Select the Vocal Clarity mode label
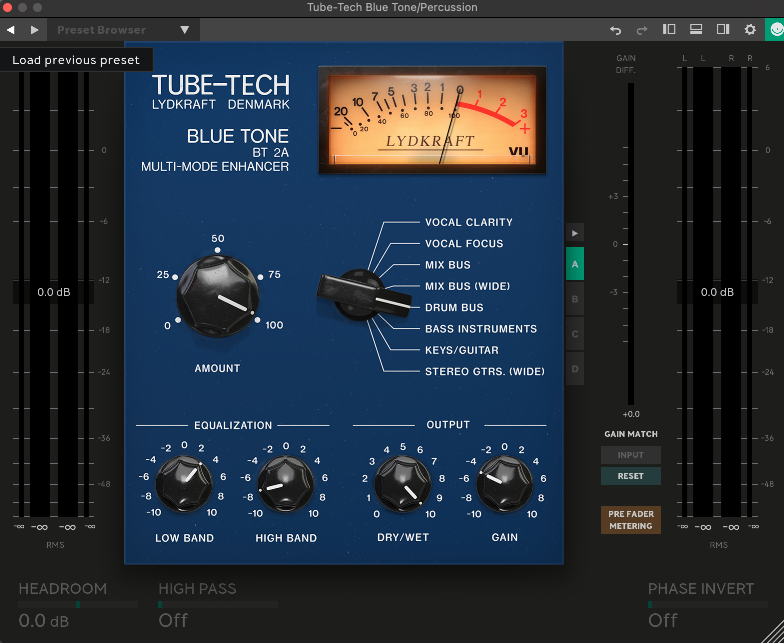 pos(468,222)
